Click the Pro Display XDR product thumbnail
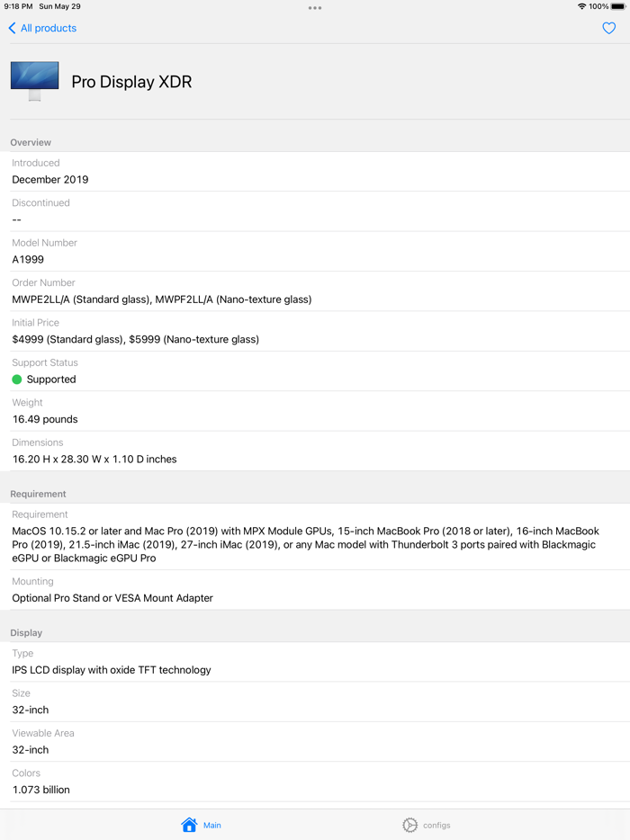630x840 pixels. [x=34, y=80]
